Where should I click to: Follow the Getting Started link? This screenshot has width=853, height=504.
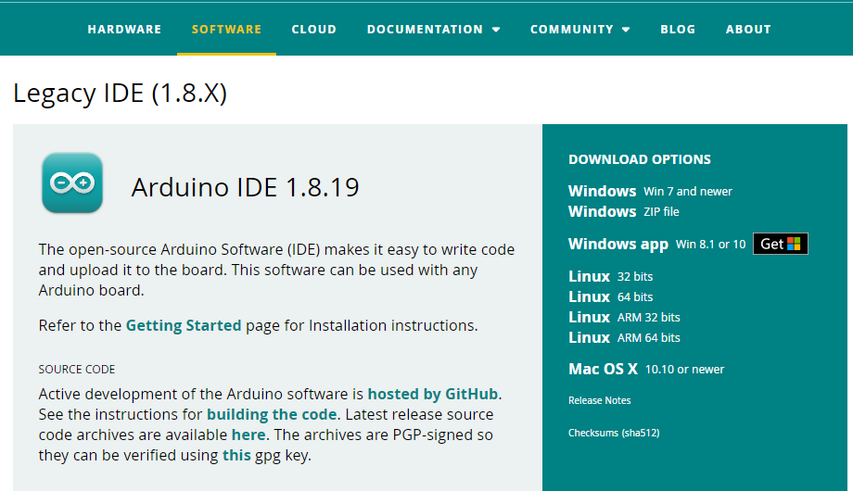184,325
